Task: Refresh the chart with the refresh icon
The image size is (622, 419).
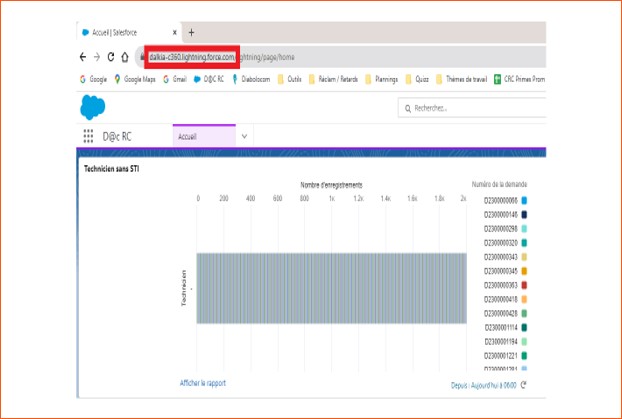Action: [524, 384]
